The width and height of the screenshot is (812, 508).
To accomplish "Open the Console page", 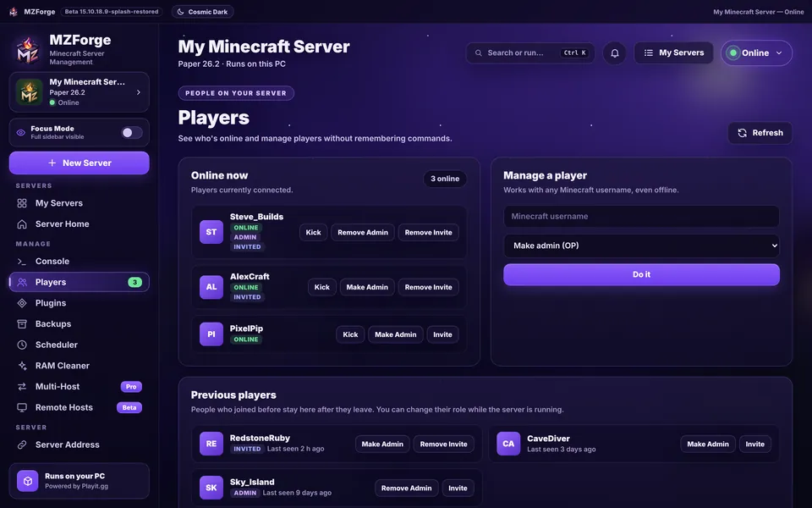I will click(80, 262).
